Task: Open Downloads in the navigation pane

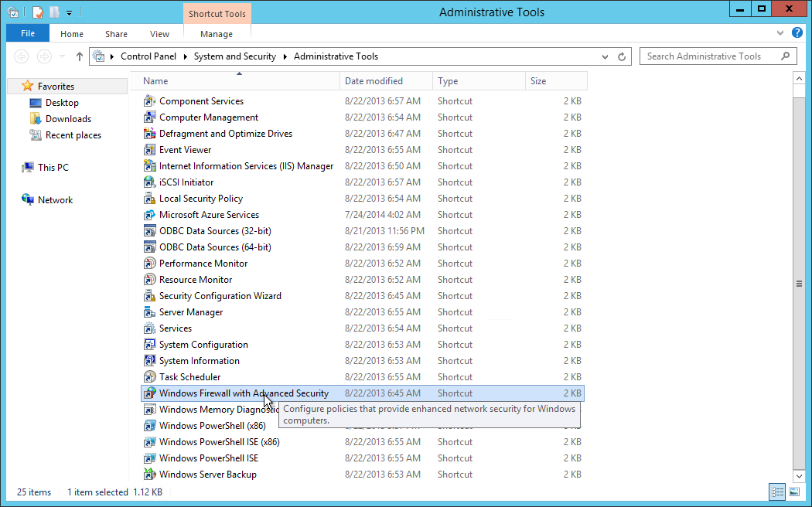Action: pyautogui.click(x=68, y=118)
